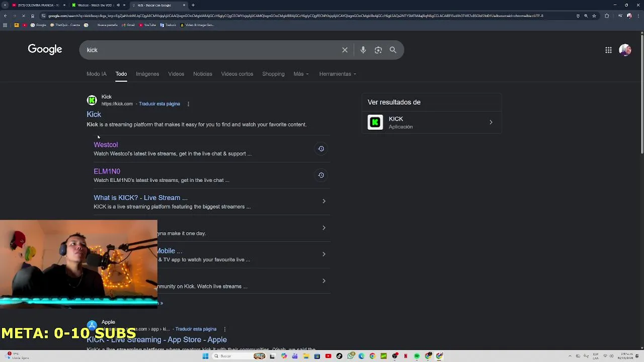The image size is (644, 362).
Task: Expand the chevron on the 'community on Kick' row
Action: [x=324, y=281]
